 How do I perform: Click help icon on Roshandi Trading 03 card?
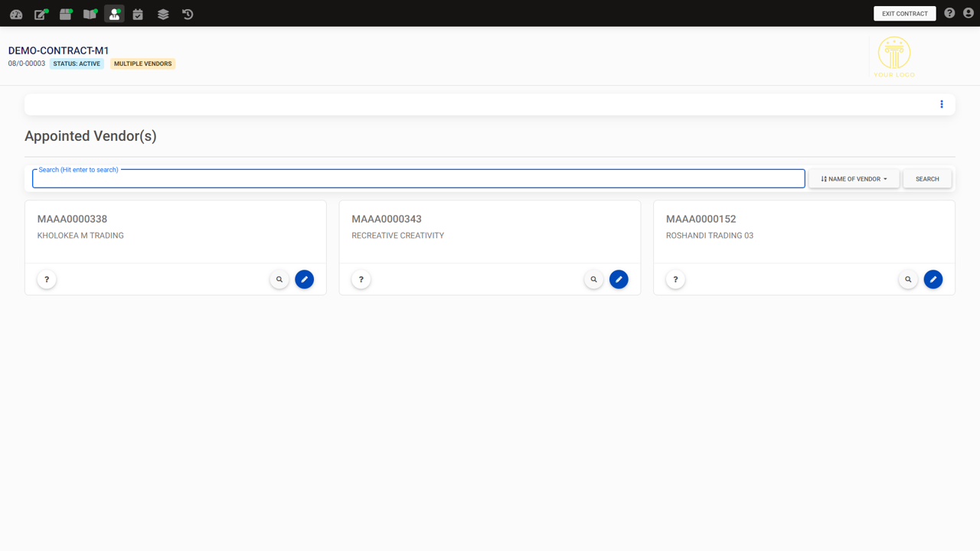pyautogui.click(x=675, y=279)
